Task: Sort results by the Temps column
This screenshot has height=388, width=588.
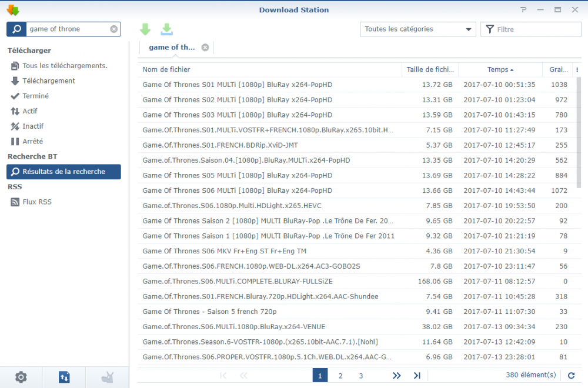Action: 500,69
